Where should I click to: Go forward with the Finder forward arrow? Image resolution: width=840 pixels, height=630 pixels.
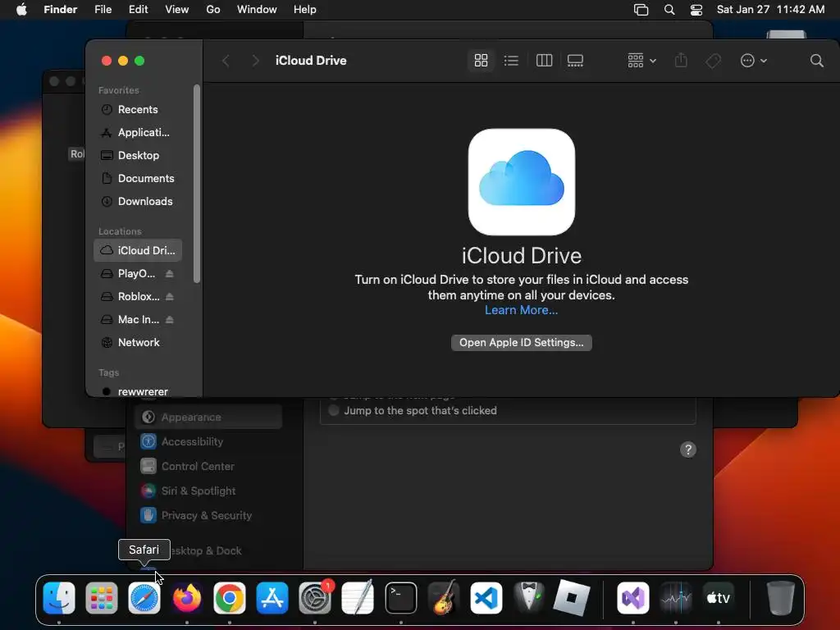click(256, 61)
